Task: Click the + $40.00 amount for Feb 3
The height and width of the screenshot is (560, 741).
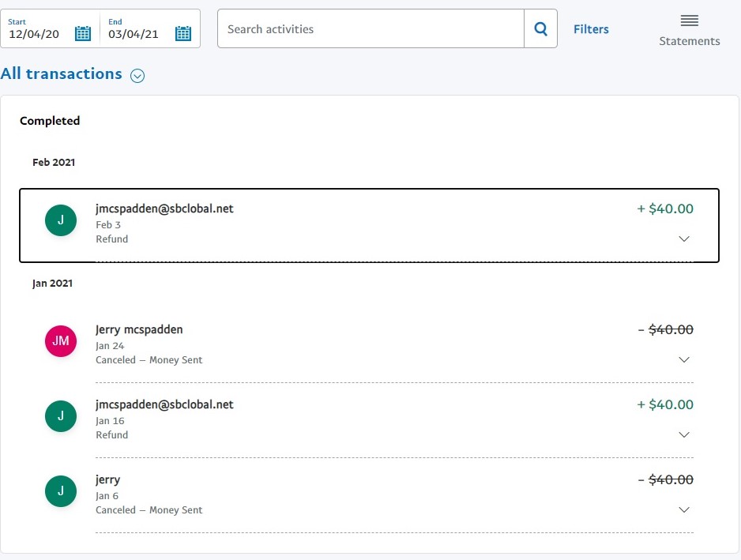Action: [x=665, y=209]
